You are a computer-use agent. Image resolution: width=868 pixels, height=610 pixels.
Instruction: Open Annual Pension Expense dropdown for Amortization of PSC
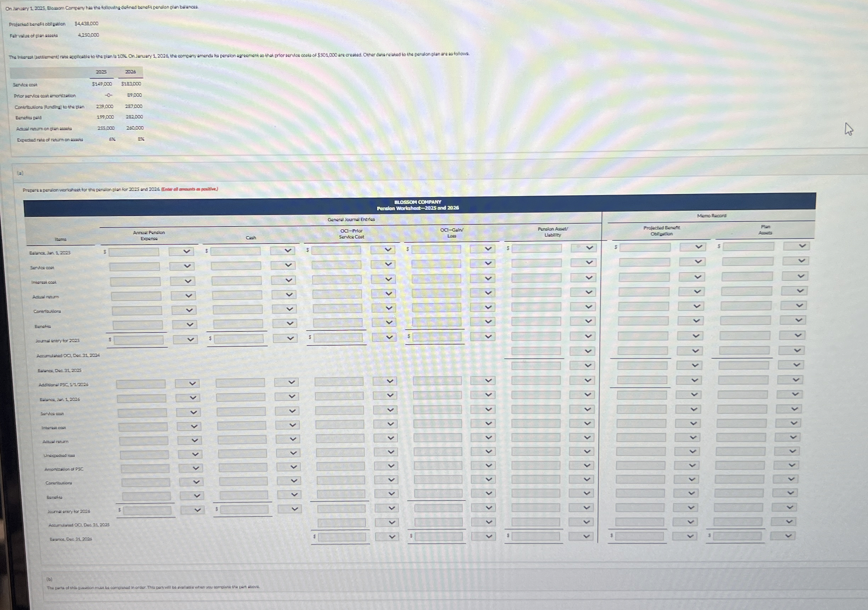tap(191, 468)
